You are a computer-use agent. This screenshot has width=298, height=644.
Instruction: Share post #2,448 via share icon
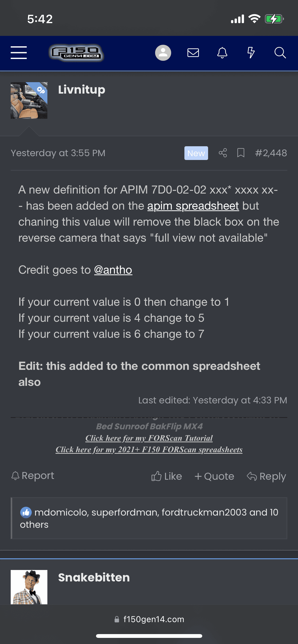tap(223, 153)
